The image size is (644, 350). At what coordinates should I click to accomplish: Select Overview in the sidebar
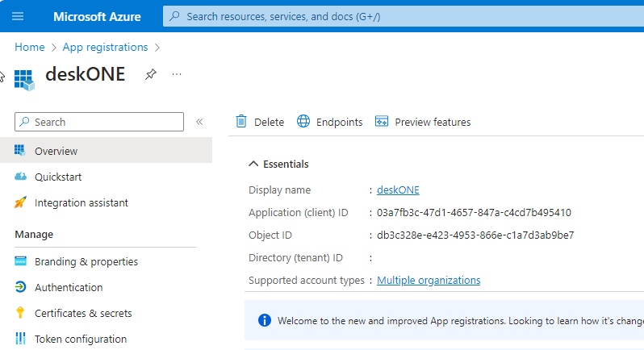106,151
